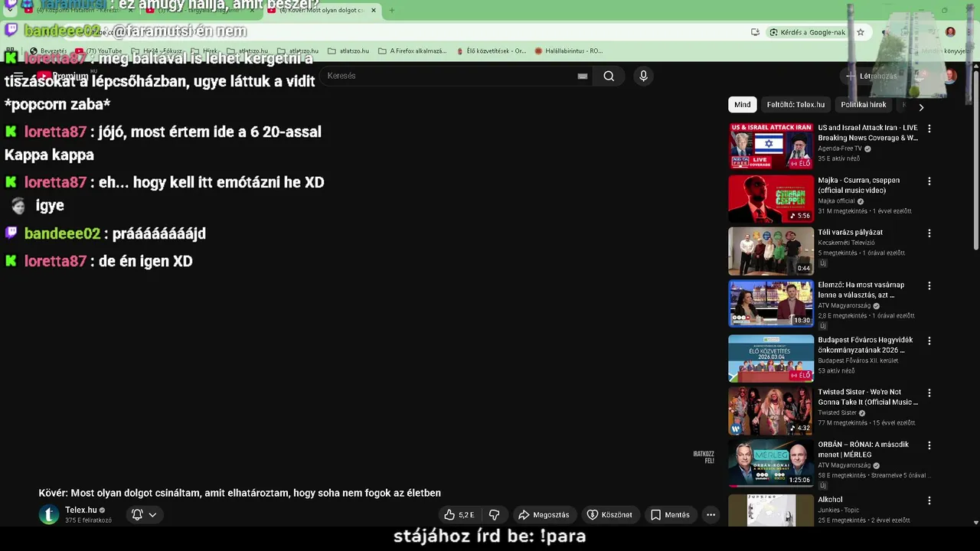Open options menu for Budapest Főváros Hegyvidék
980x551 pixels.
pos(929,341)
